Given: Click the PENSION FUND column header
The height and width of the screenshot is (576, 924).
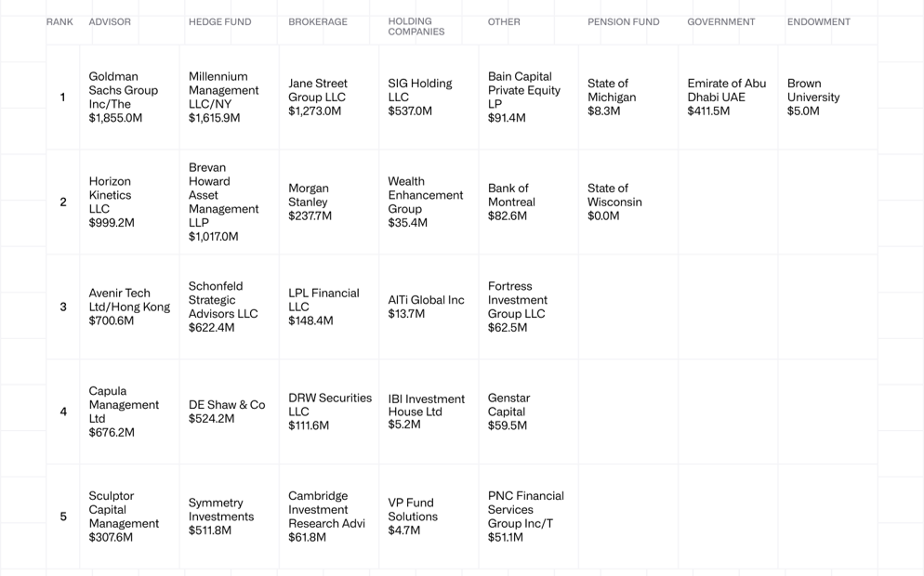Looking at the screenshot, I should coord(623,22).
